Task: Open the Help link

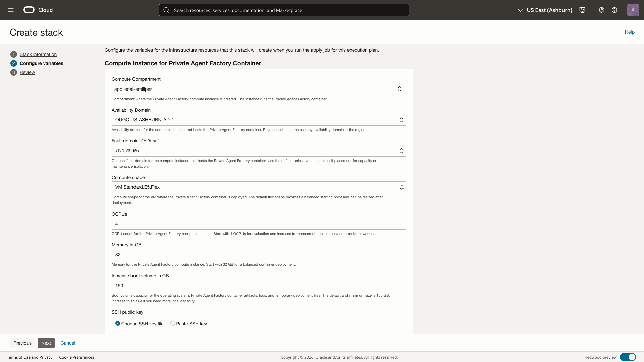Action: 630,32
